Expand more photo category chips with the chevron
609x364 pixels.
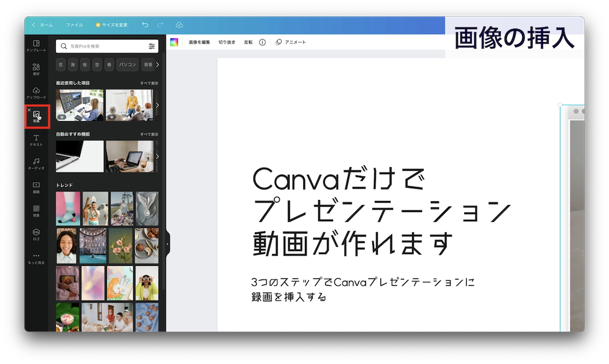pyautogui.click(x=158, y=64)
